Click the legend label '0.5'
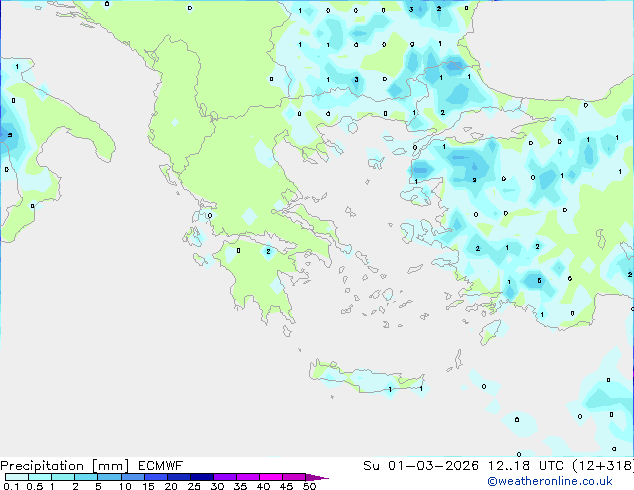 coord(35,486)
